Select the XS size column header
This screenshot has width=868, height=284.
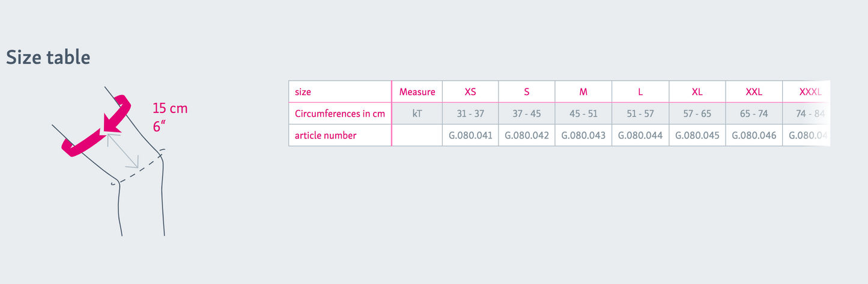(x=470, y=92)
